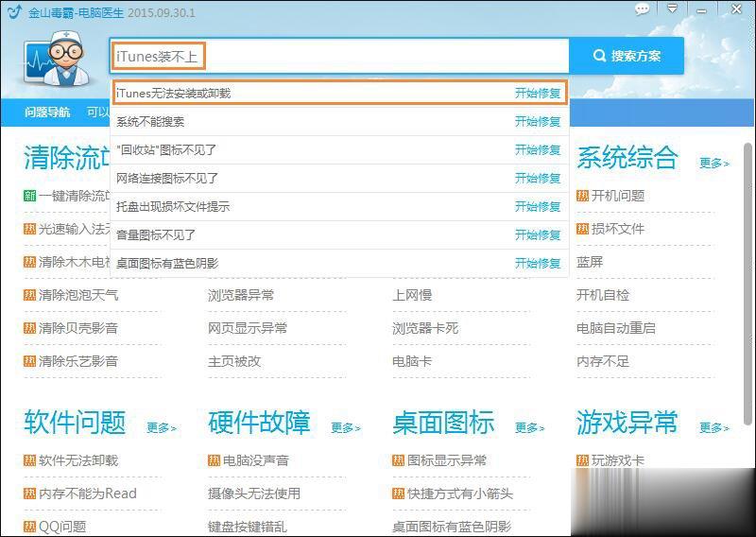Viewport: 756px width, 537px height.
Task: Open the 开机问题 item
Action: (618, 196)
